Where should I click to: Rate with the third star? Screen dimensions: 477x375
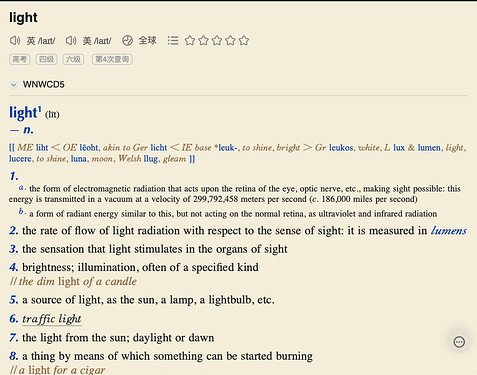pos(217,41)
